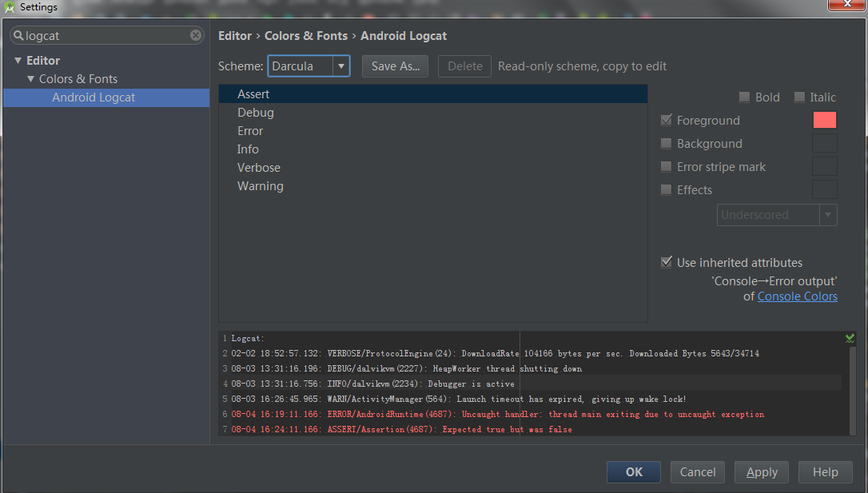Collapse the Editor tree node

pyautogui.click(x=18, y=60)
